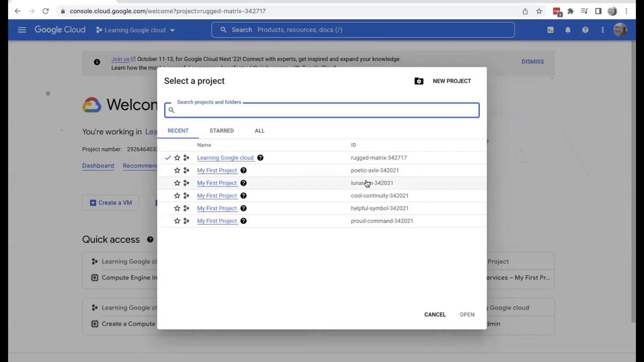Click the New Project button
The image size is (644, 362).
(x=451, y=81)
